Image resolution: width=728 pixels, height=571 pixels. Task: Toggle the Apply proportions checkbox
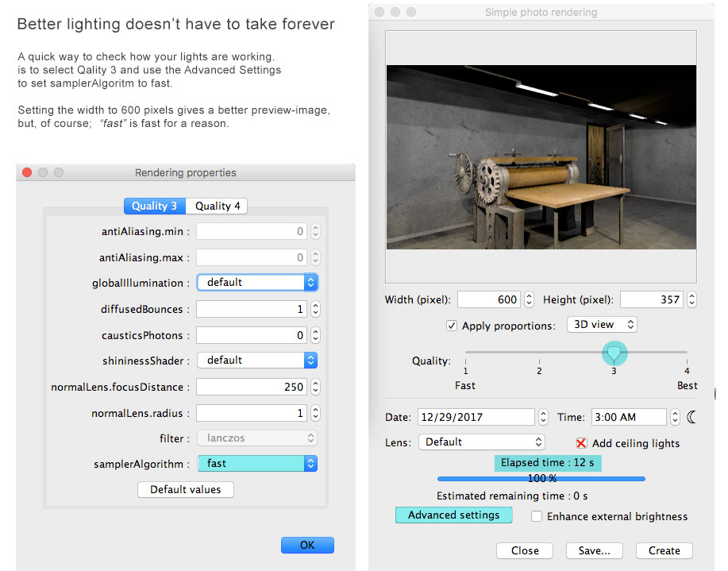tap(452, 326)
